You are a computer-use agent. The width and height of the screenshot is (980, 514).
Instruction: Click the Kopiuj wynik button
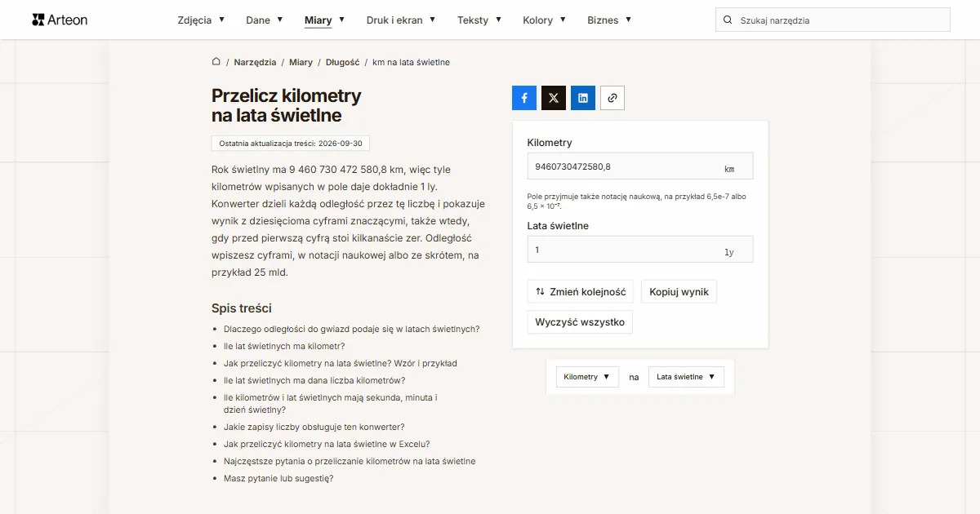tap(679, 292)
